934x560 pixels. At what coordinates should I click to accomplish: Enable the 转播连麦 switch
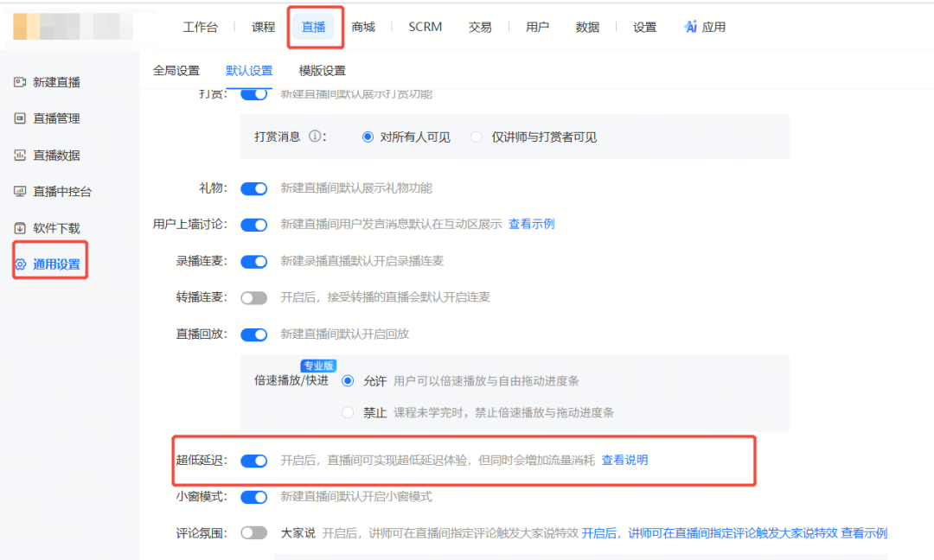(253, 298)
